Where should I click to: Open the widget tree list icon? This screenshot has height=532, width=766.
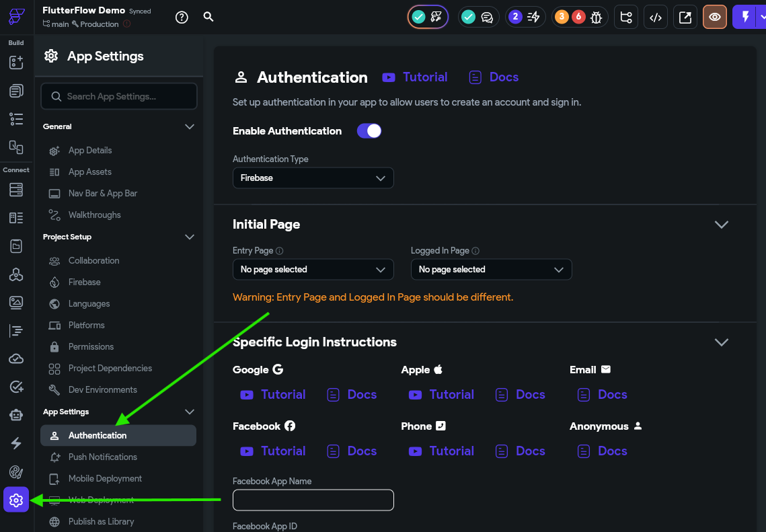click(x=16, y=119)
